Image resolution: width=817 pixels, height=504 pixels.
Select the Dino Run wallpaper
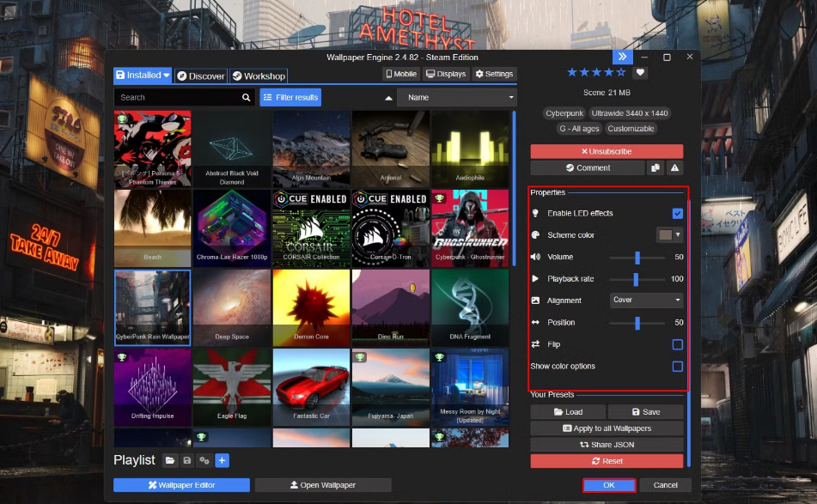(391, 307)
